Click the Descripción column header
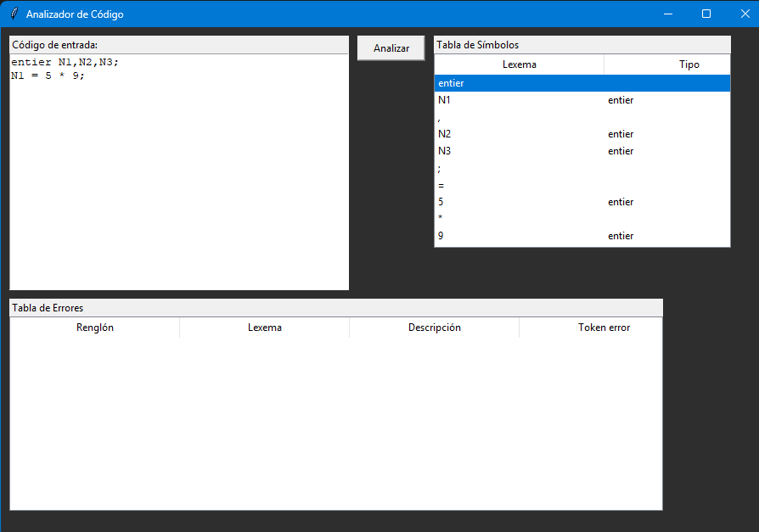This screenshot has width=759, height=532. (x=434, y=328)
